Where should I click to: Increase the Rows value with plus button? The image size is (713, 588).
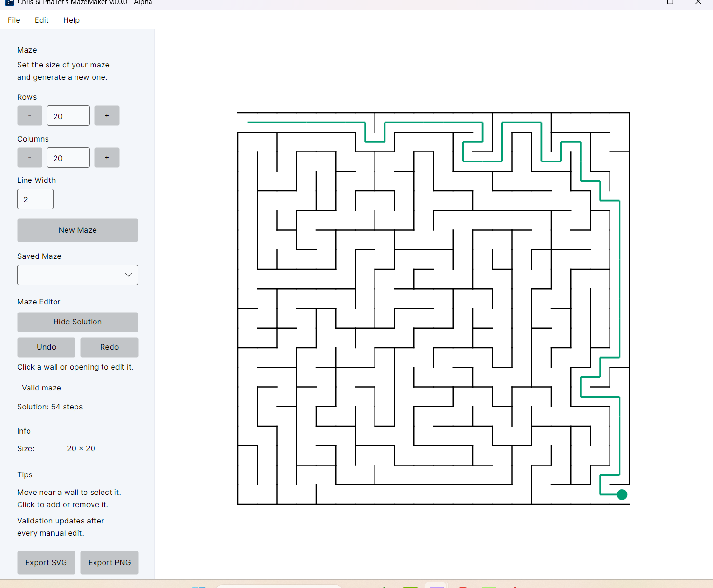coord(107,116)
